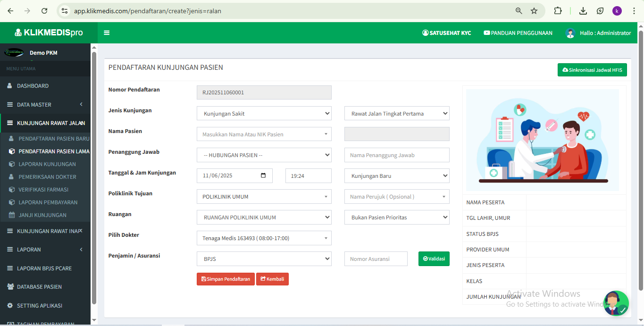This screenshot has width=644, height=326.
Task: Open PENDAFTARAN PASIEN LAMA submenu
Action: 54,151
